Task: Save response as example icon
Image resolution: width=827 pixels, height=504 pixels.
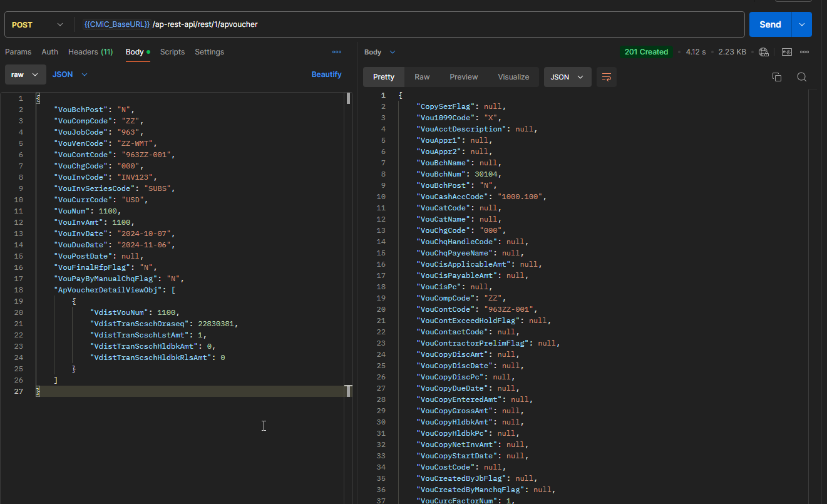Action: tap(786, 52)
